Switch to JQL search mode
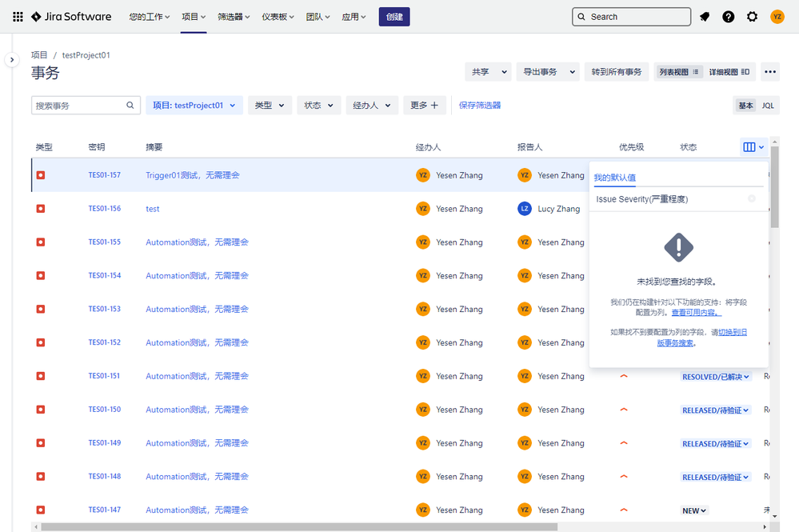This screenshot has width=799, height=532. (768, 106)
